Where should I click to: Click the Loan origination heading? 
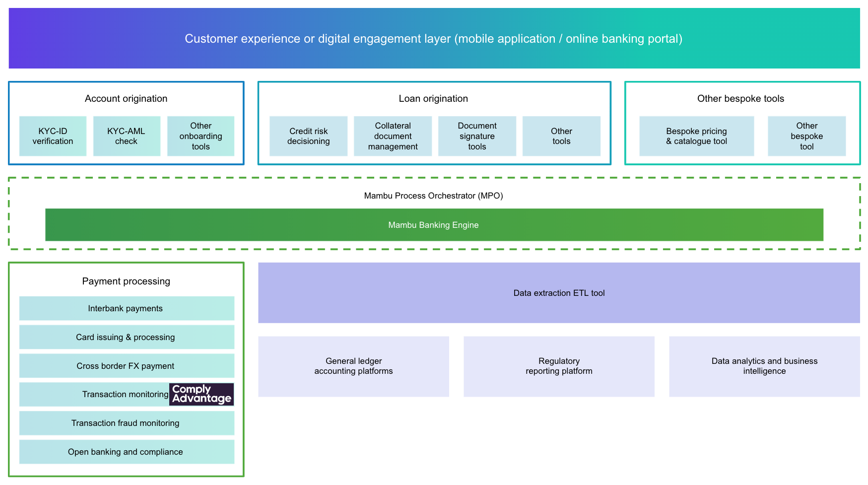(433, 98)
